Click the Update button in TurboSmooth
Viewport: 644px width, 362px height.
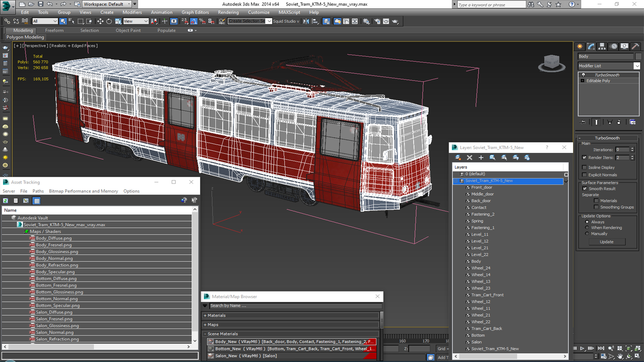coord(606,242)
